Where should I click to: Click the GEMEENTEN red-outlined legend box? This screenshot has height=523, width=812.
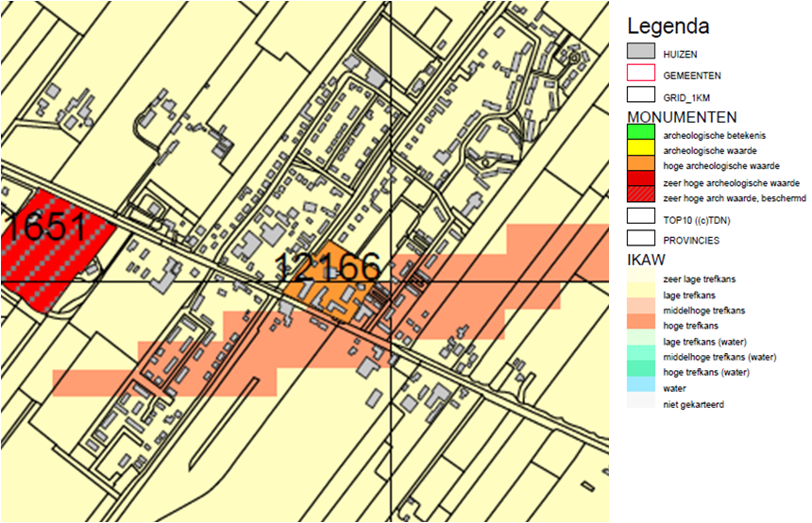click(x=640, y=73)
